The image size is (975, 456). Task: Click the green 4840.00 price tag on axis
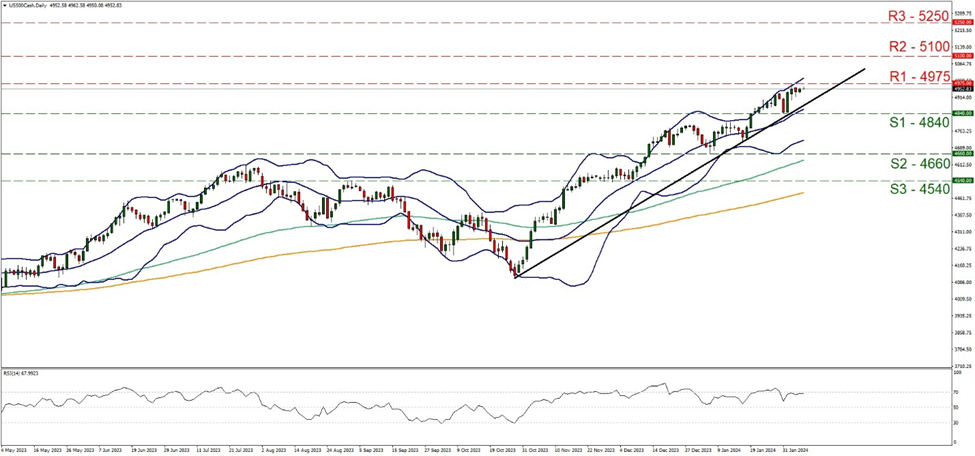coord(959,114)
